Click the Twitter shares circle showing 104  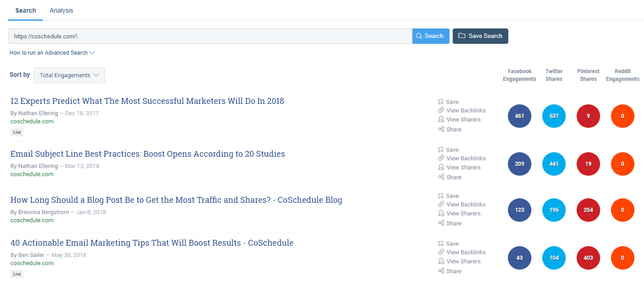point(554,258)
